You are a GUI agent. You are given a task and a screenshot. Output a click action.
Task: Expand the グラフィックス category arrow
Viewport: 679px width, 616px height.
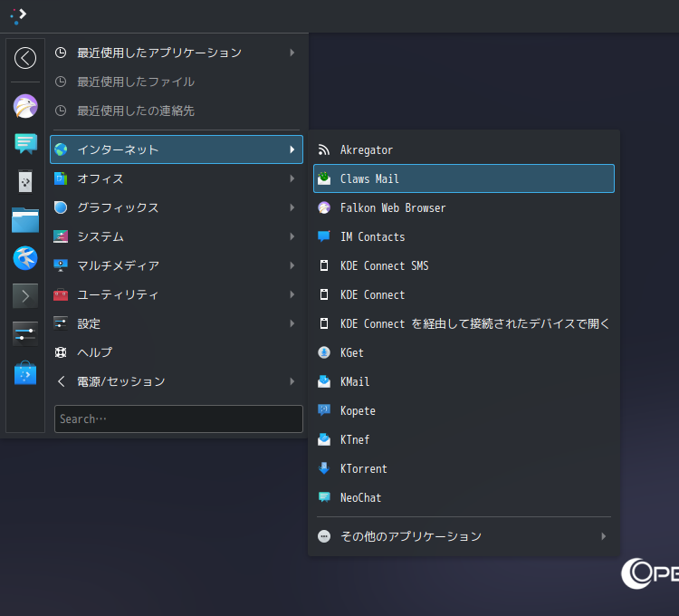click(292, 207)
